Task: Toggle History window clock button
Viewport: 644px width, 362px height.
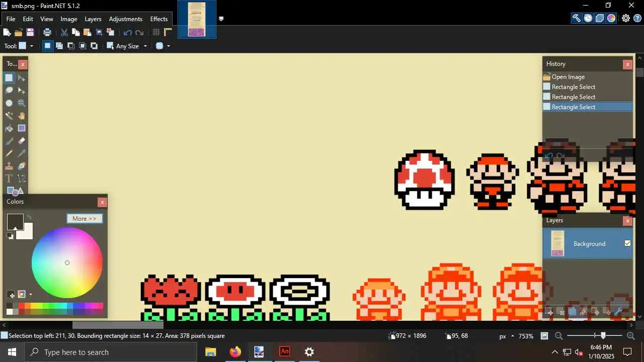Action: pos(588,18)
